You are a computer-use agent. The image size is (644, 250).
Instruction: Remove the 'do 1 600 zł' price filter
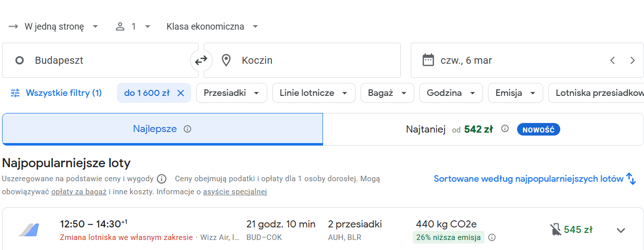click(181, 93)
